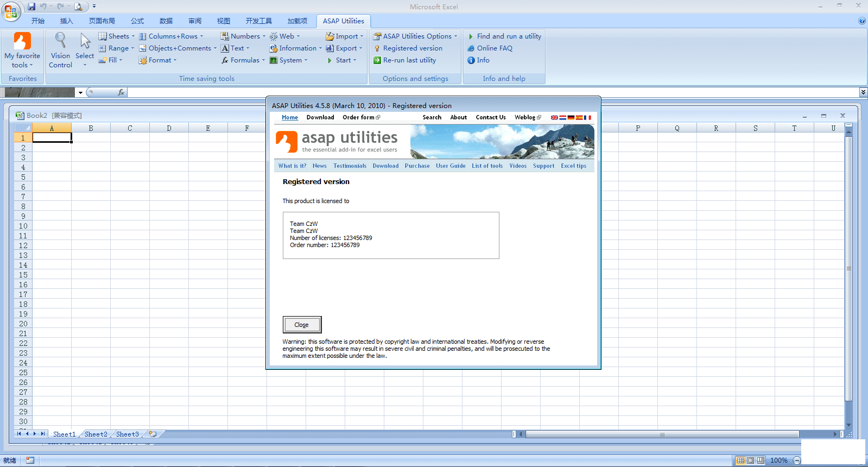Open the Sheets tools menu
Image resolution: width=868 pixels, height=467 pixels.
[x=117, y=36]
